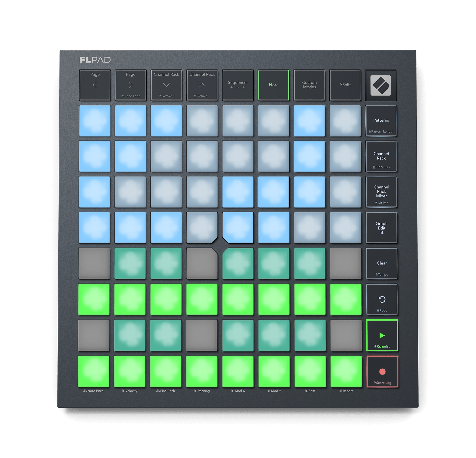The width and height of the screenshot is (476, 458).
Task: Tap the pale pad directly below the Note button
Action: point(274,121)
